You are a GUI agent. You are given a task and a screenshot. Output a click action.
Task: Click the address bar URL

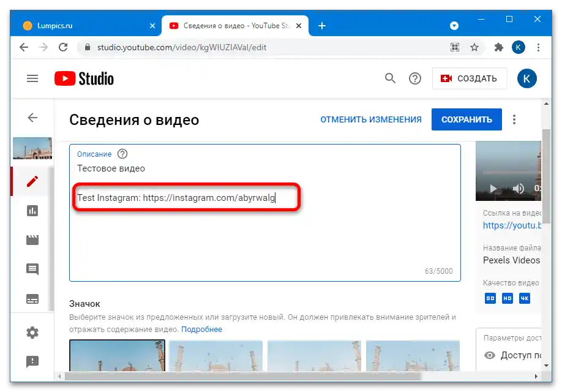point(182,47)
